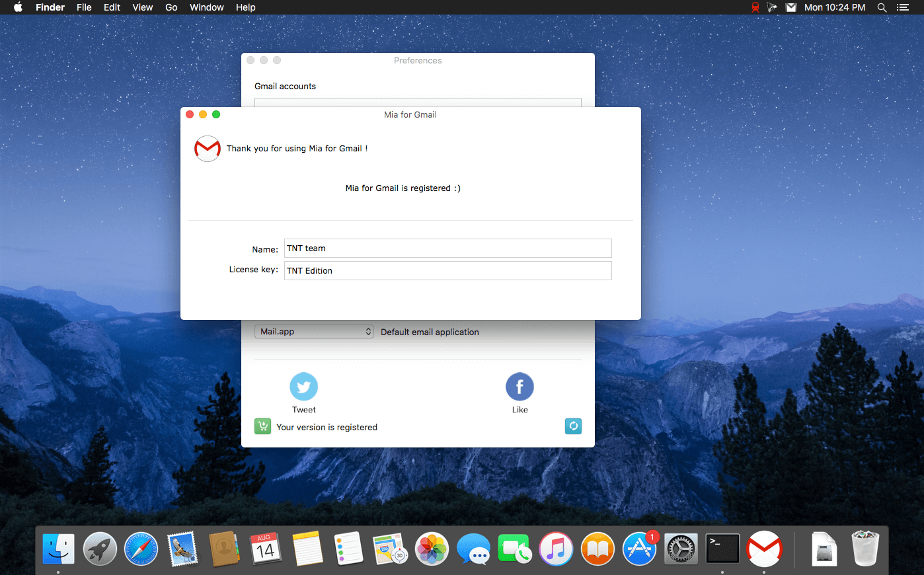Click the Facebook Like icon
This screenshot has width=924, height=575.
pyautogui.click(x=520, y=387)
